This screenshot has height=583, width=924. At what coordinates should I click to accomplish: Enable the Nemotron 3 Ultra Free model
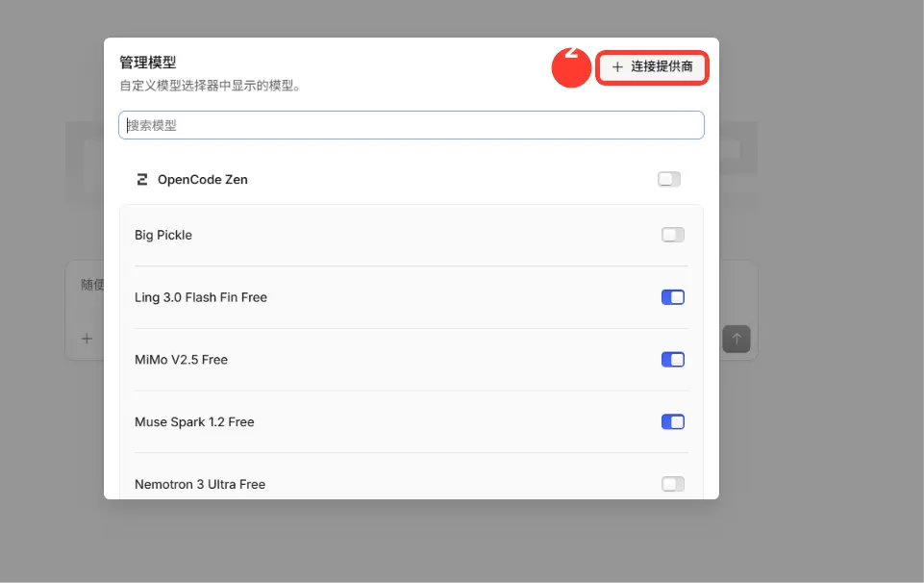pyautogui.click(x=672, y=484)
